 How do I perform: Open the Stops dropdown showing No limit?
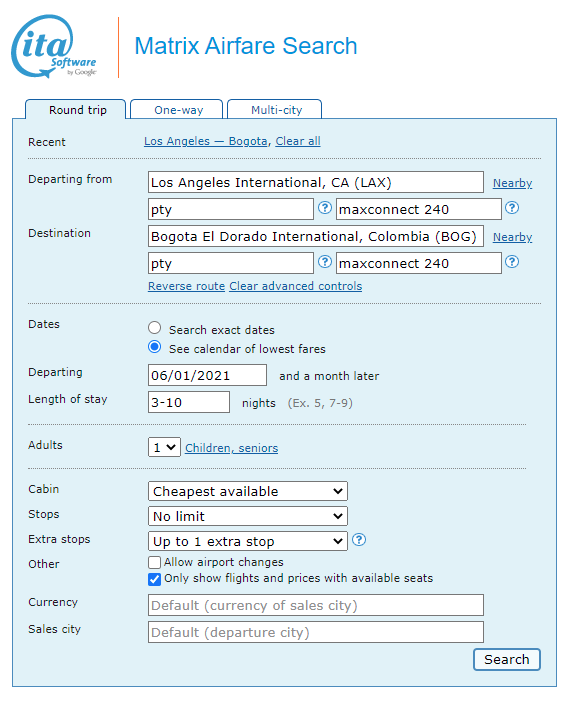[x=248, y=516]
